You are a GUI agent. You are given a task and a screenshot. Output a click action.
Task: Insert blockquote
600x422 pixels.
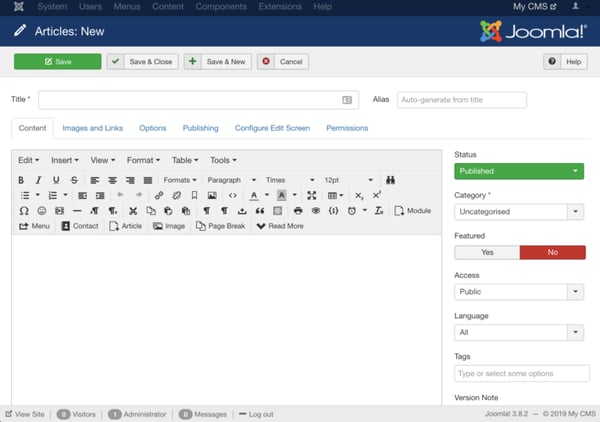coord(260,211)
